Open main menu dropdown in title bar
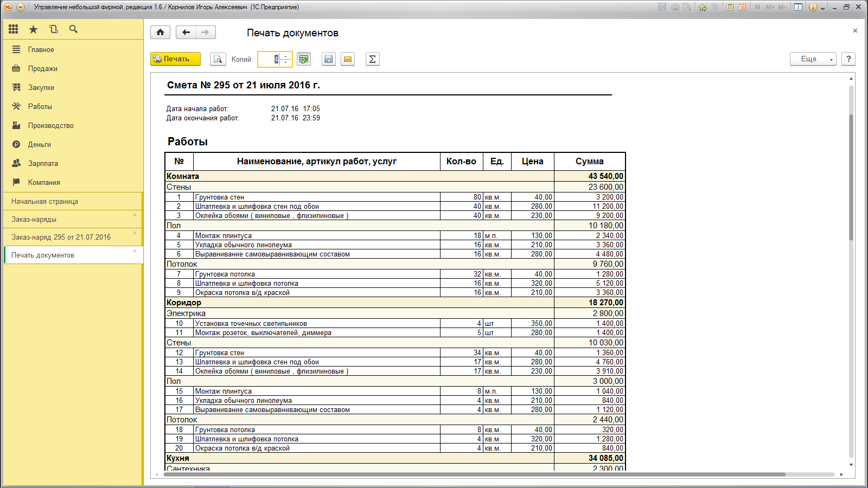 point(21,7)
